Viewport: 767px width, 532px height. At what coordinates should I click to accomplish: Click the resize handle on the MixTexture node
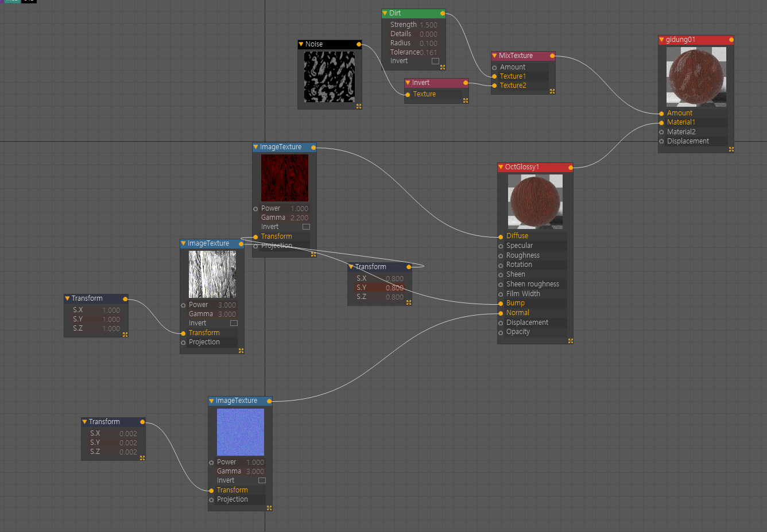coord(552,91)
